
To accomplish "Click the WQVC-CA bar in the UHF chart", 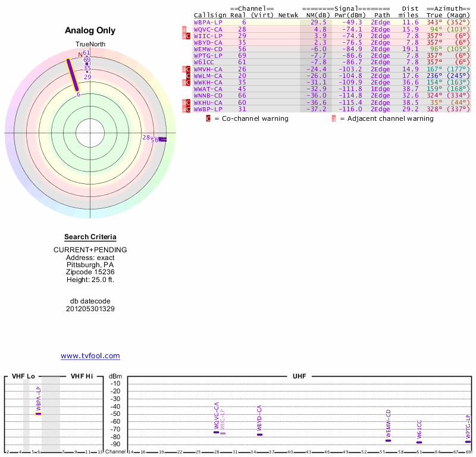I will 216,432.
